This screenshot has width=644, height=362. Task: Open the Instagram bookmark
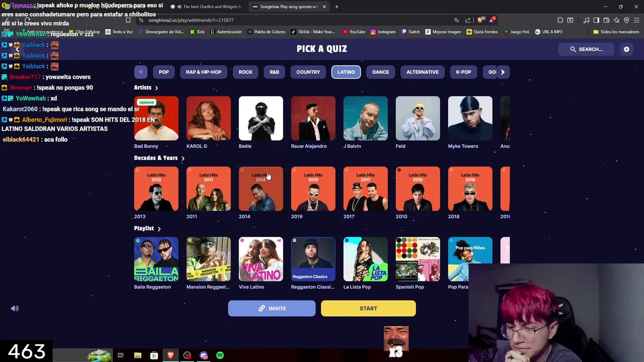(x=383, y=32)
